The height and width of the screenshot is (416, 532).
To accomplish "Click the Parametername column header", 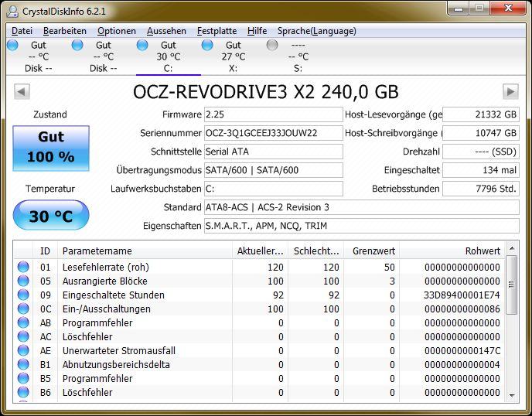I will (x=145, y=251).
